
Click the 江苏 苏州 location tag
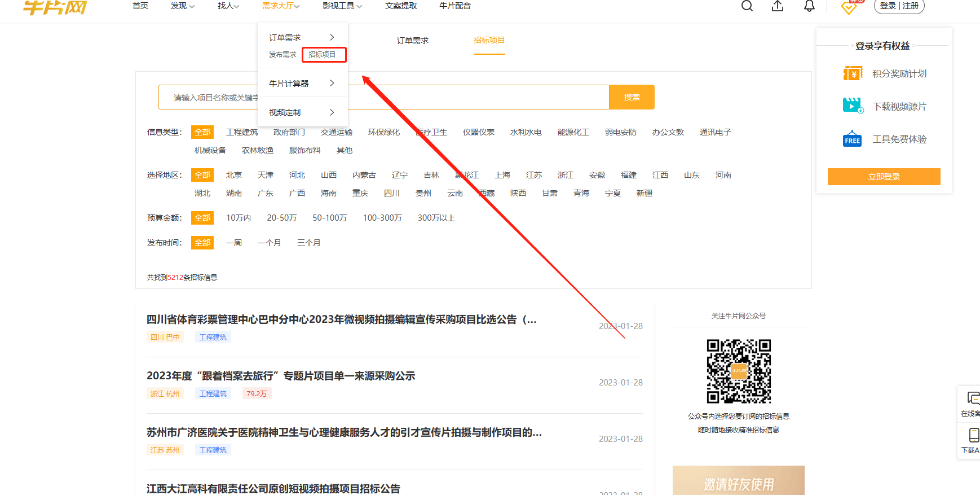coord(165,450)
